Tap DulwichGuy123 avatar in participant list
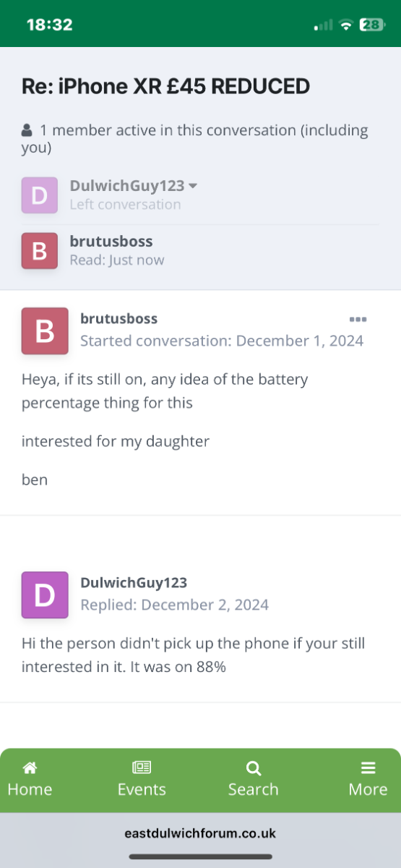This screenshot has height=868, width=401. tap(40, 195)
